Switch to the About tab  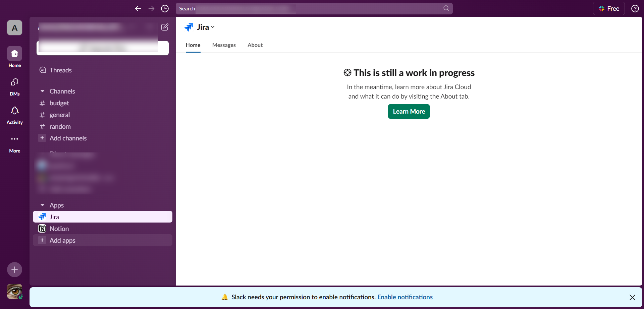click(255, 45)
